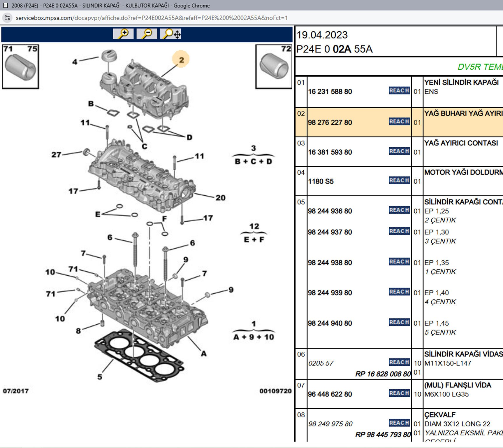Viewport: 503px width, 448px height.
Task: Click callout number 4 oil filler cap
Action: click(x=75, y=62)
